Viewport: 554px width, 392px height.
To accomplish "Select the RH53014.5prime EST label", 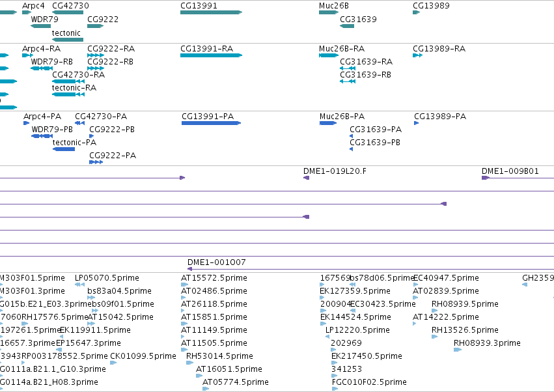I will click(x=219, y=356).
